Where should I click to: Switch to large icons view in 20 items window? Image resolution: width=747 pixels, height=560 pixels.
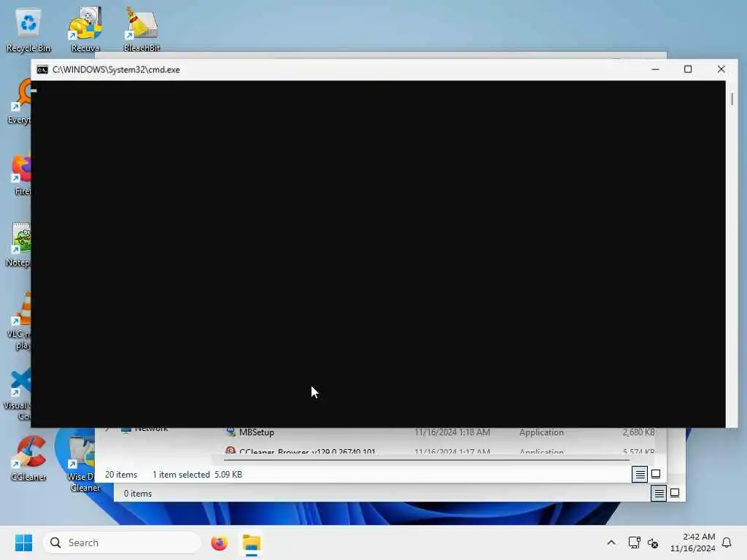(x=656, y=474)
